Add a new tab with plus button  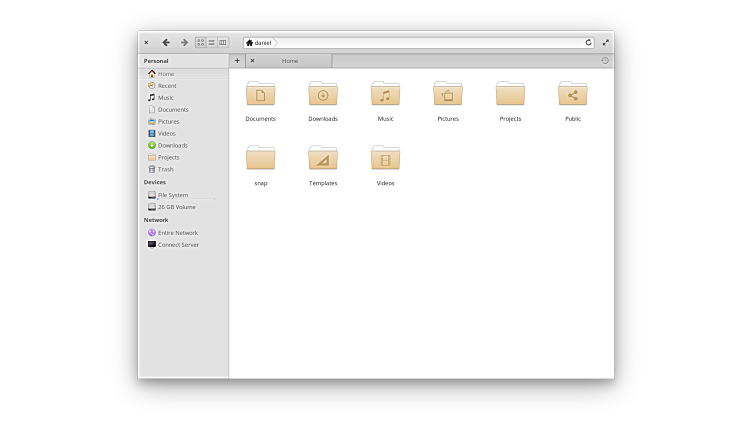tap(237, 61)
